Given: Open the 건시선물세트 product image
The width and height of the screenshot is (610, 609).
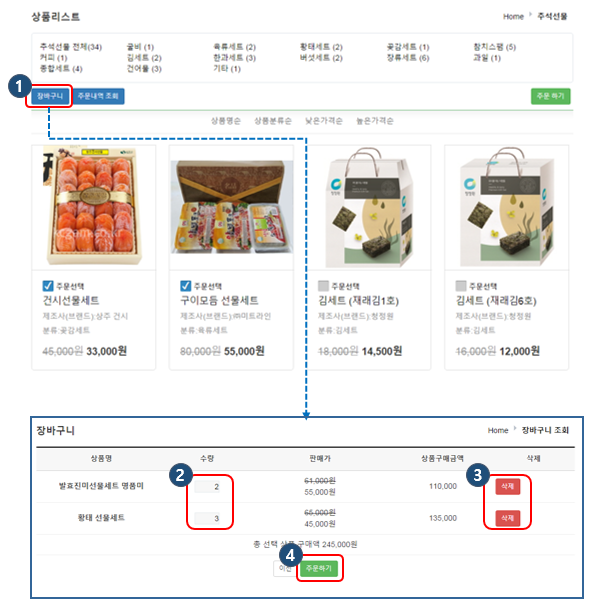Looking at the screenshot, I should (x=93, y=207).
